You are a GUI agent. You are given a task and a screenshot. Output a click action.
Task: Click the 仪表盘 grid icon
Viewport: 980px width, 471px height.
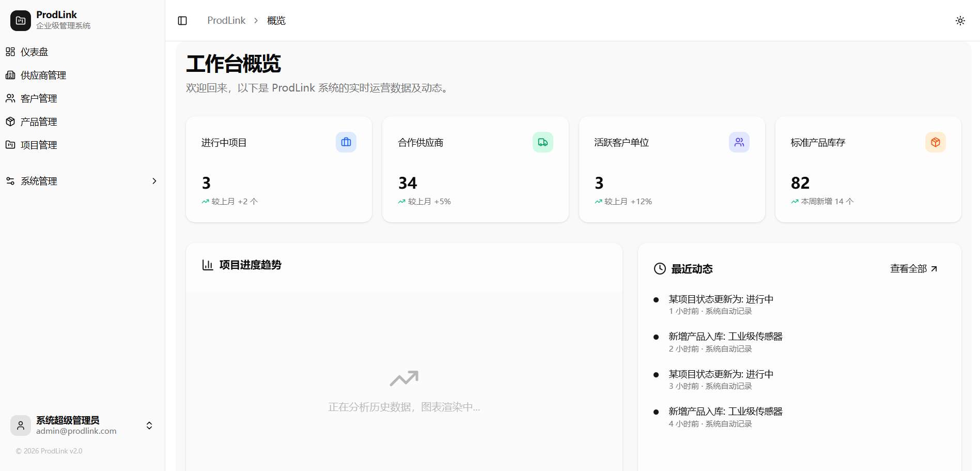pos(10,52)
